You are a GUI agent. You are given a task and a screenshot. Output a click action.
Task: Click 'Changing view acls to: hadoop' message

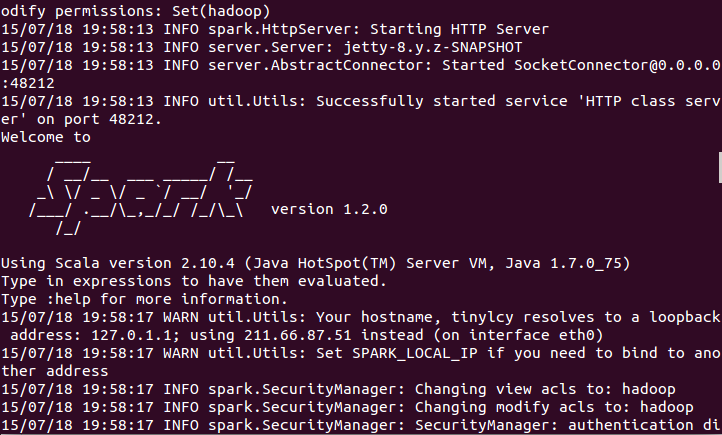click(x=545, y=389)
